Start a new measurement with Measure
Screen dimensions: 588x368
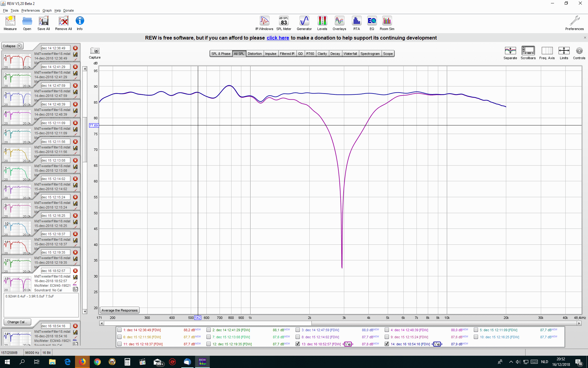pyautogui.click(x=10, y=23)
